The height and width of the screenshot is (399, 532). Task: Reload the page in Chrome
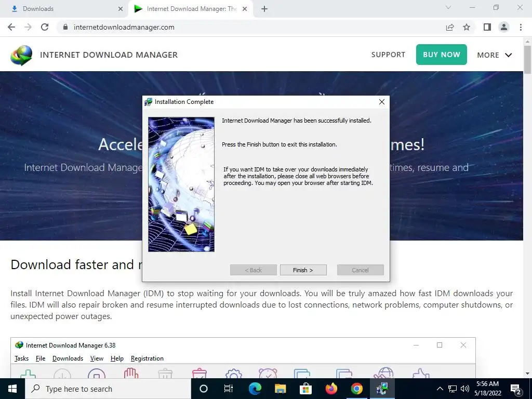pyautogui.click(x=45, y=27)
